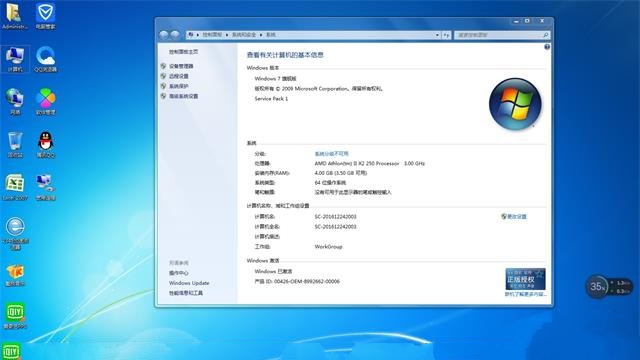Screen dimensions: 640x360
Task: Go forward with the Forward arrow button
Action: click(x=175, y=35)
